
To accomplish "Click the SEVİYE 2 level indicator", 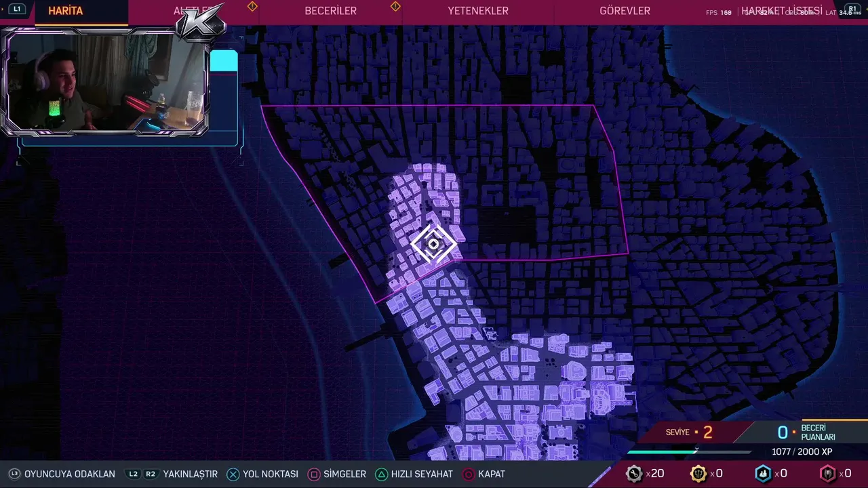I will click(x=689, y=432).
